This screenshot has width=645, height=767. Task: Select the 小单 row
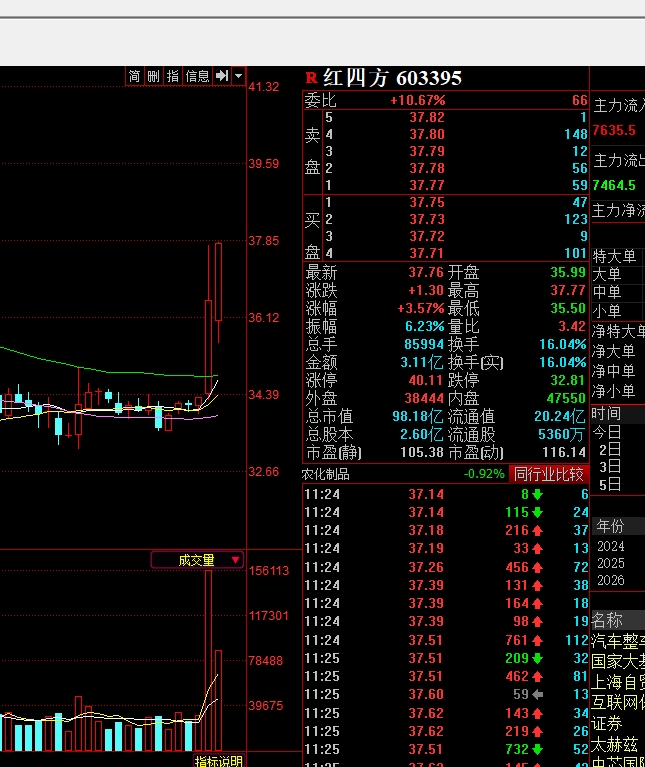[x=618, y=311]
